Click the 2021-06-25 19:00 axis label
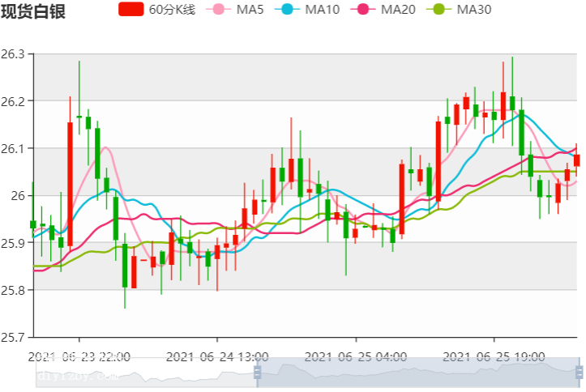The width and height of the screenshot is (586, 392). pyautogui.click(x=494, y=356)
